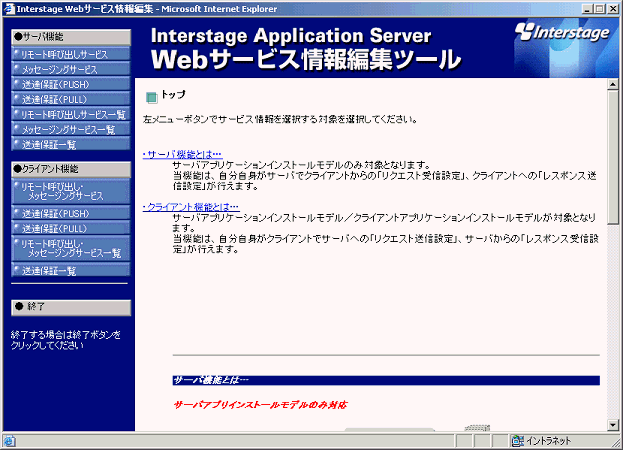The width and height of the screenshot is (623, 450).
Task: Click the scroll up arrow of the content pane
Action: click(x=613, y=84)
